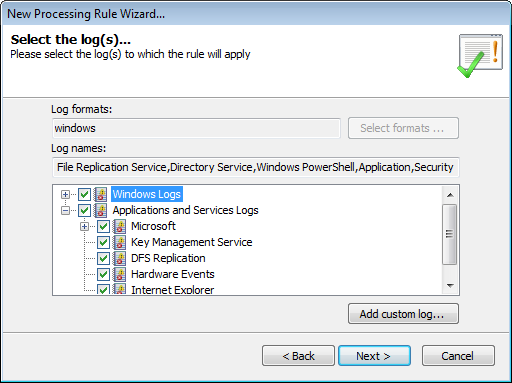Uncheck the Windows Logs checkbox
Image resolution: width=512 pixels, height=383 pixels.
coord(84,194)
